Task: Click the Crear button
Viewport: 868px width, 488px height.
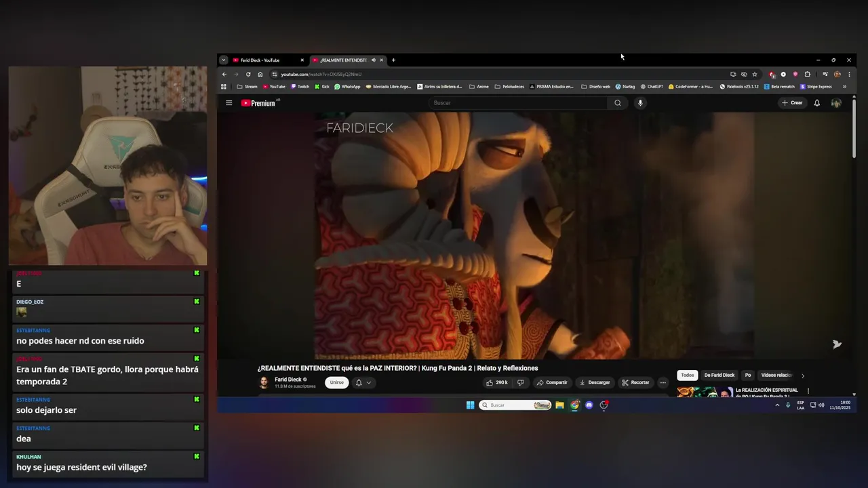Action: point(792,103)
